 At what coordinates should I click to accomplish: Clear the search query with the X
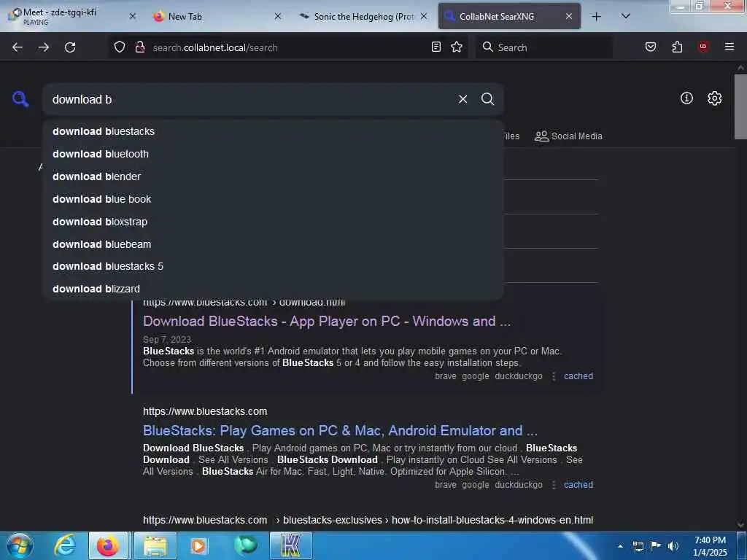(462, 99)
